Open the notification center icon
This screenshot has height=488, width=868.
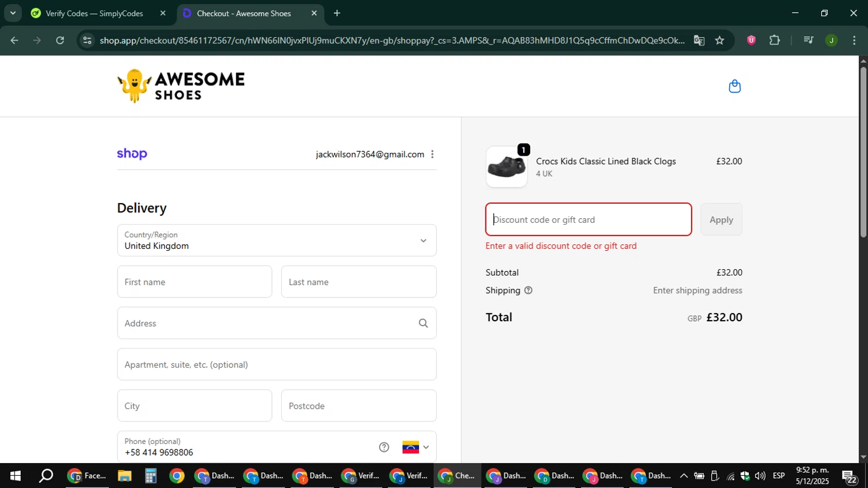849,476
